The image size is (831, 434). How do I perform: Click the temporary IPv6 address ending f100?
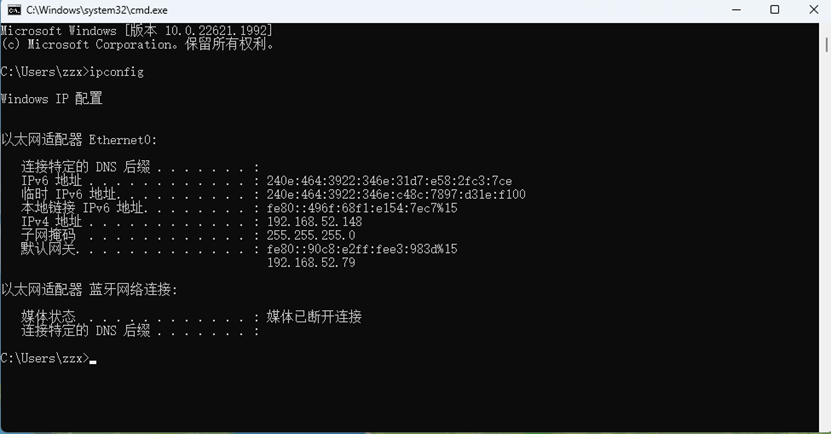pos(396,194)
